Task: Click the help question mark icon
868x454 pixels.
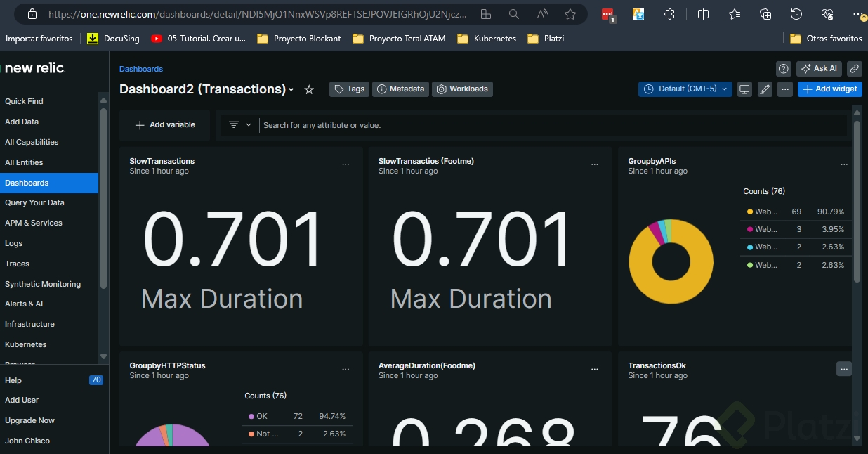Action: pyautogui.click(x=784, y=69)
